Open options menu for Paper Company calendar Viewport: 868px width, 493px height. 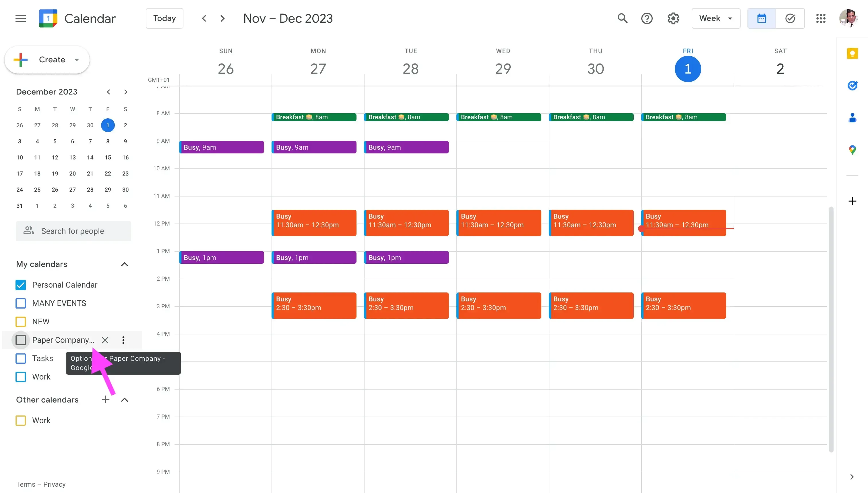point(123,340)
